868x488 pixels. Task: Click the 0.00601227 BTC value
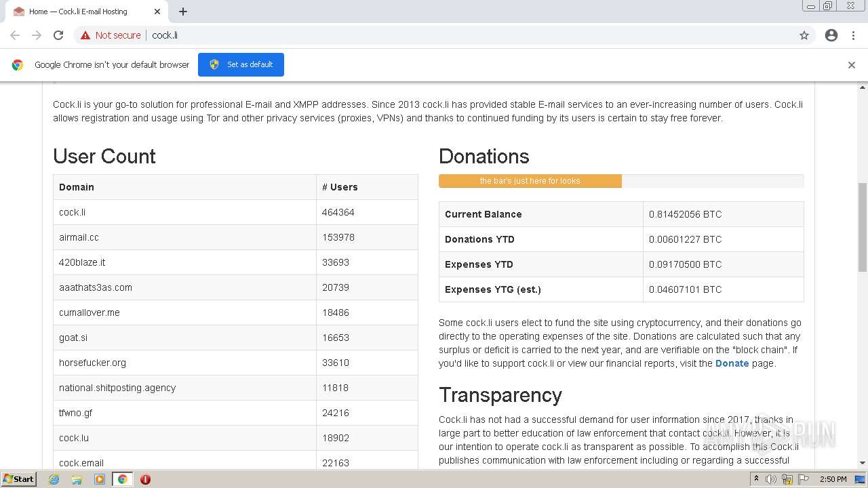click(x=685, y=239)
